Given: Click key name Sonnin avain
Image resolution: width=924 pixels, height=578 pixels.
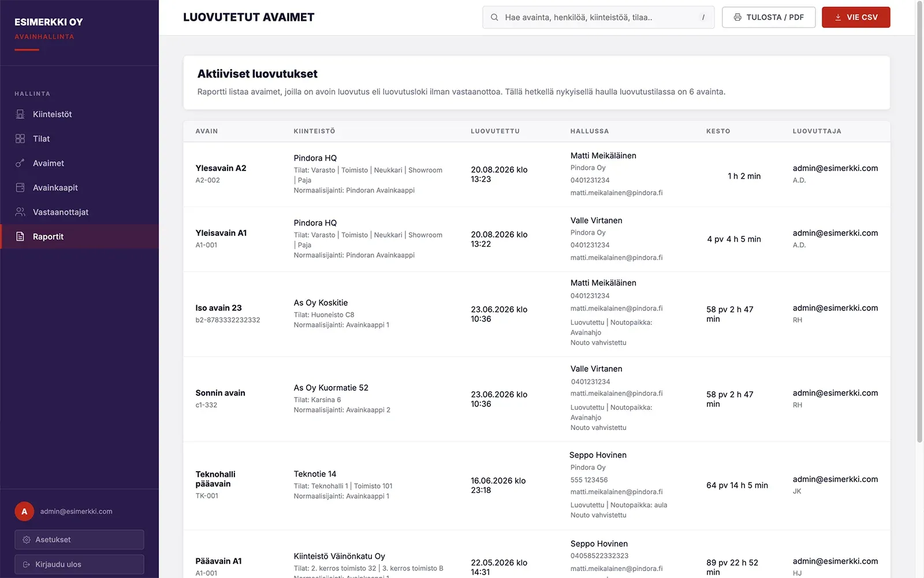Looking at the screenshot, I should coord(220,393).
